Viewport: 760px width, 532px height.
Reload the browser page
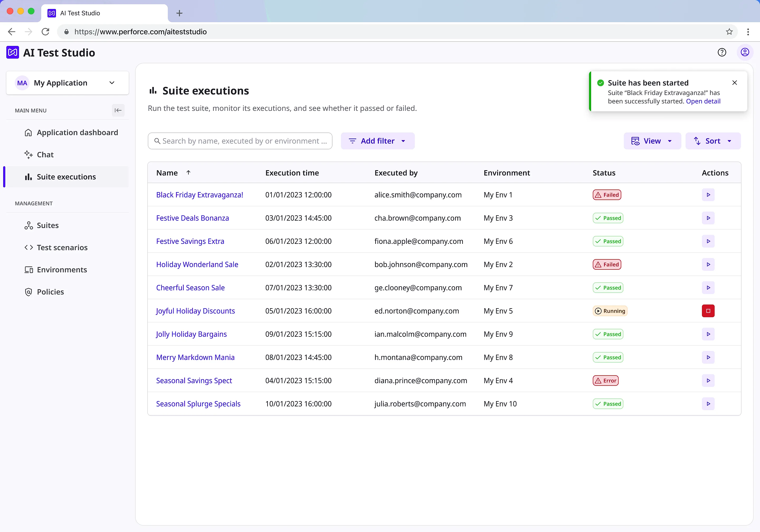45,32
